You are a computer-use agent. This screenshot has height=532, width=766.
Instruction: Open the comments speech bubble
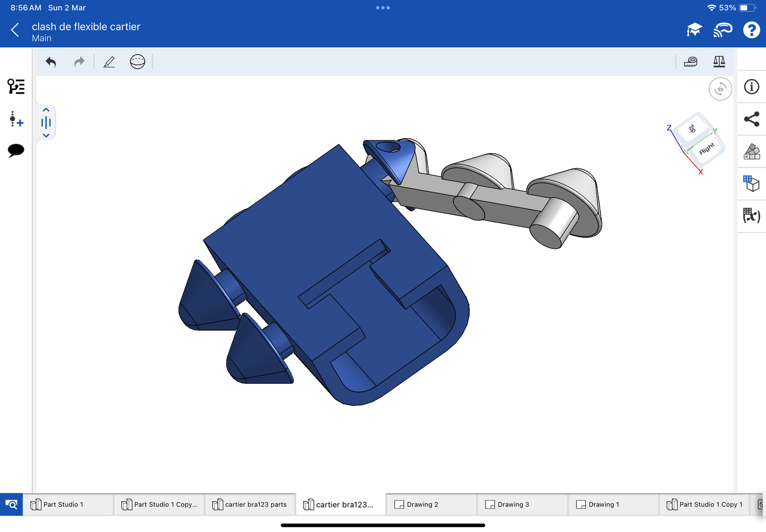tap(16, 150)
